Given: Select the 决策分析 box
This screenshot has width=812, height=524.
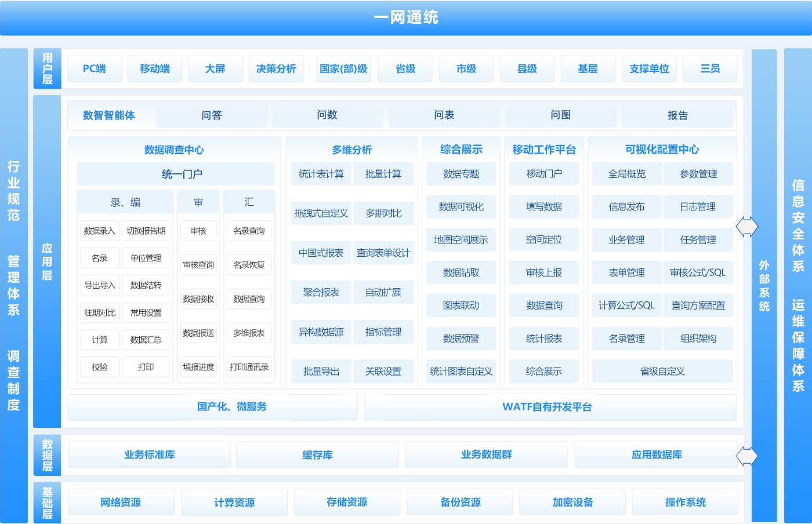Looking at the screenshot, I should pyautogui.click(x=276, y=69).
